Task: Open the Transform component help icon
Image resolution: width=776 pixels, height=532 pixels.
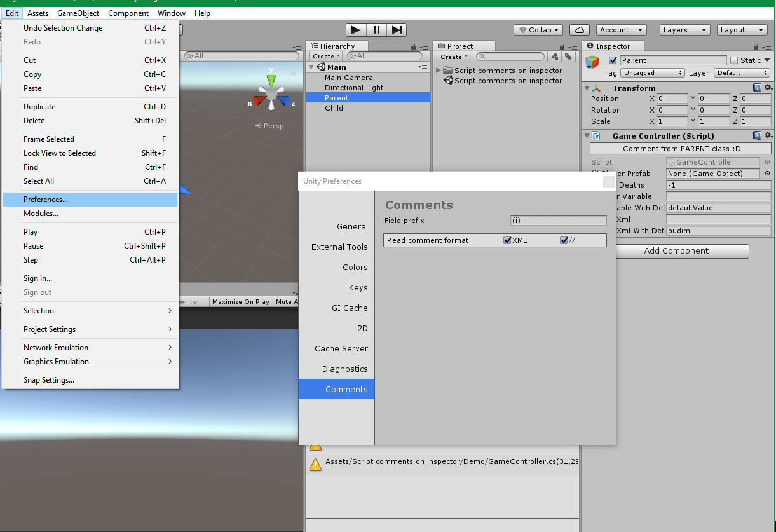Action: pyautogui.click(x=757, y=88)
